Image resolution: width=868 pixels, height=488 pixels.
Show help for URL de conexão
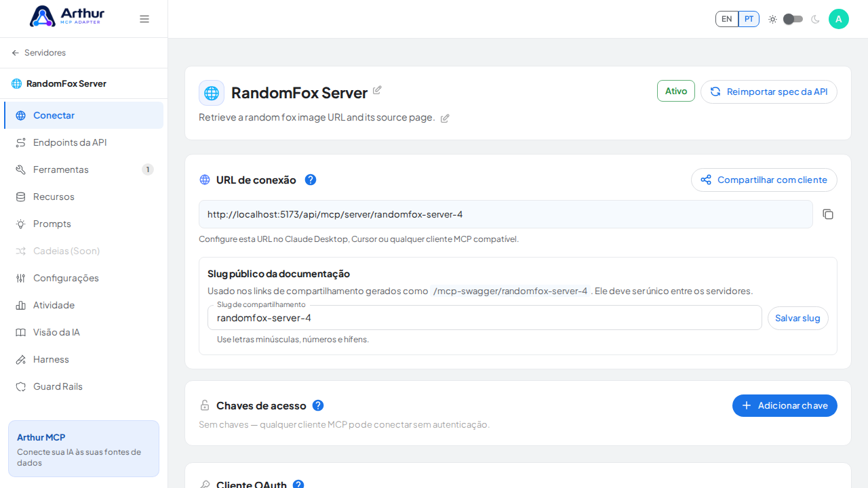click(311, 180)
